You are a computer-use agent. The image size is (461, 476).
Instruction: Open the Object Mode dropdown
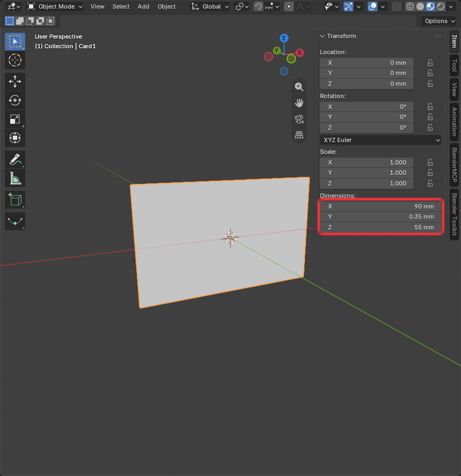pyautogui.click(x=55, y=6)
